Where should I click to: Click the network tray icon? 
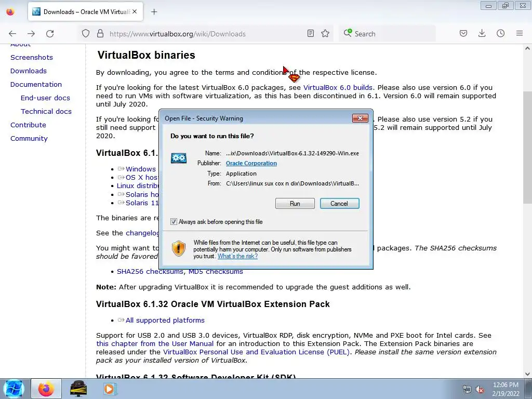coord(467,390)
